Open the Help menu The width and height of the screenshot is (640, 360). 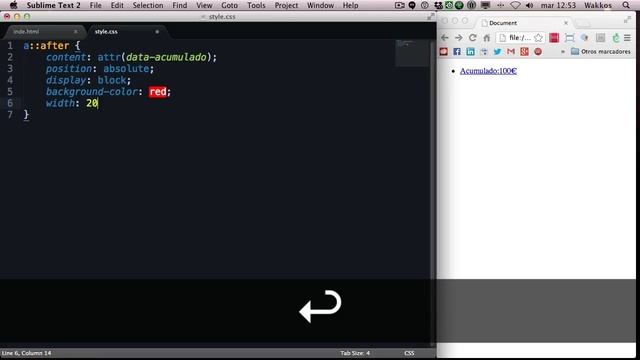[x=350, y=5]
